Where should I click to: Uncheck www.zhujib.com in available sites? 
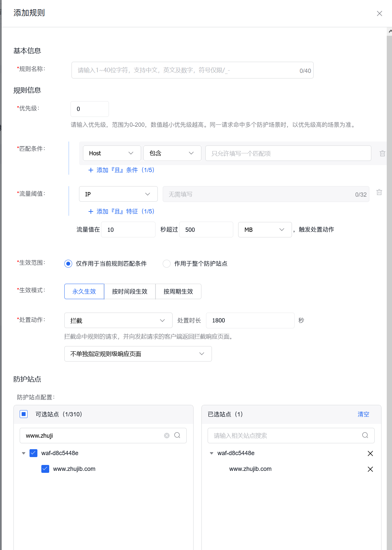click(x=45, y=469)
